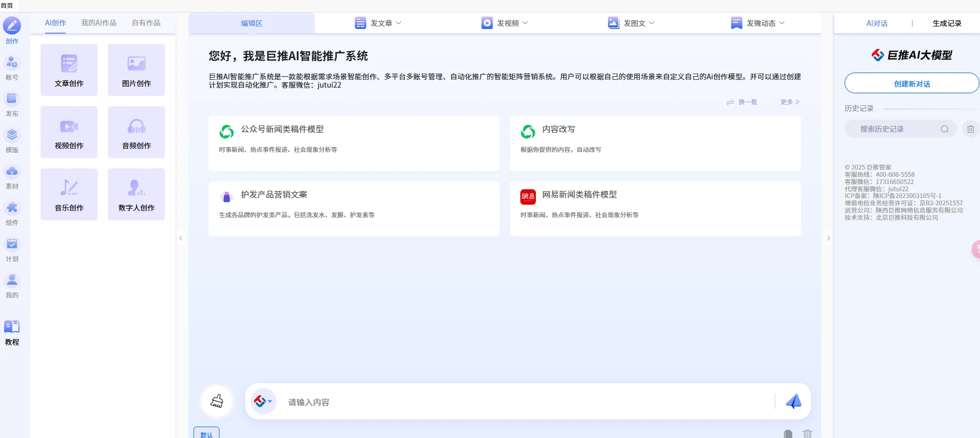This screenshot has height=438, width=980.
Task: Expand 更多 model list
Action: 790,102
